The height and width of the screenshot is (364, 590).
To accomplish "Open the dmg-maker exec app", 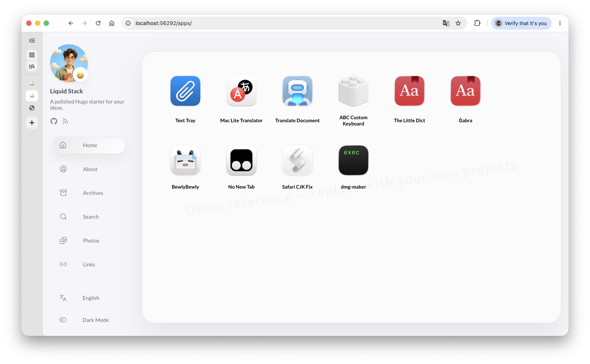I will pyautogui.click(x=353, y=160).
